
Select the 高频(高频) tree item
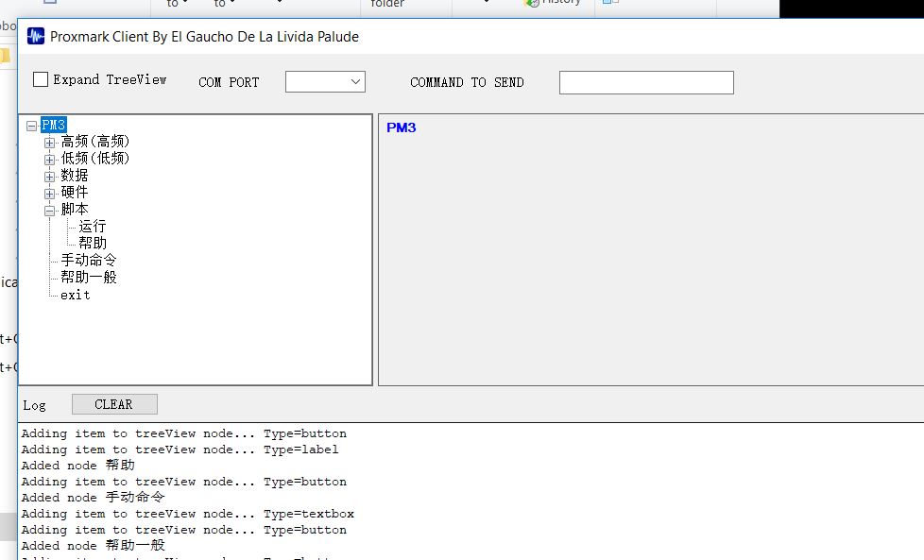[x=94, y=142]
